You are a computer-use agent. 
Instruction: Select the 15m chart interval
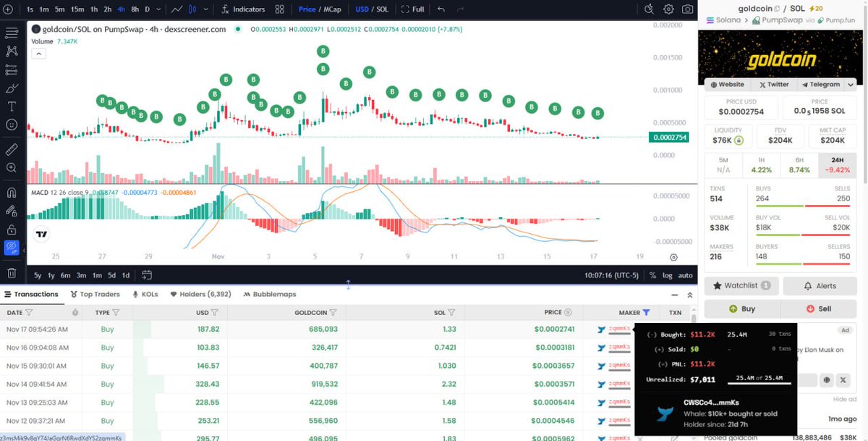77,9
